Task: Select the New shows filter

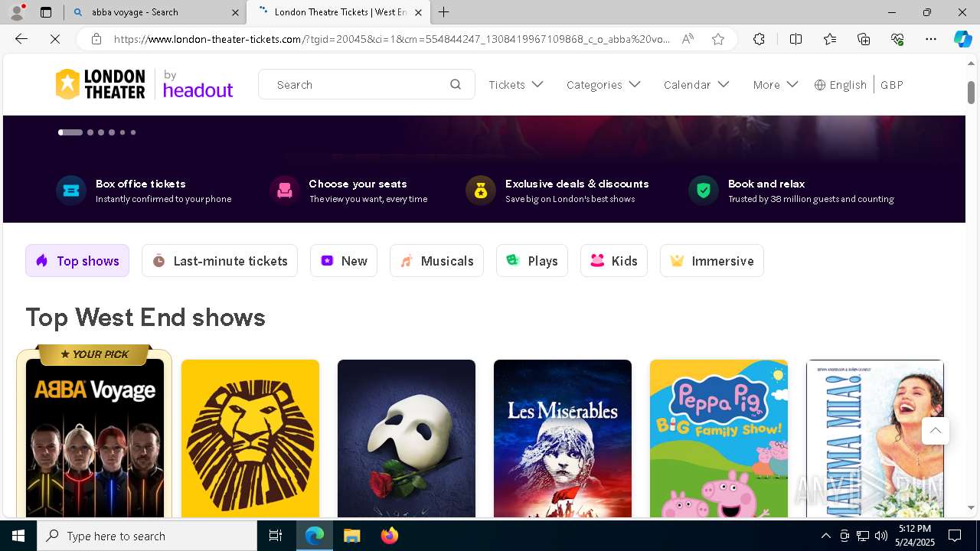Action: pyautogui.click(x=344, y=261)
